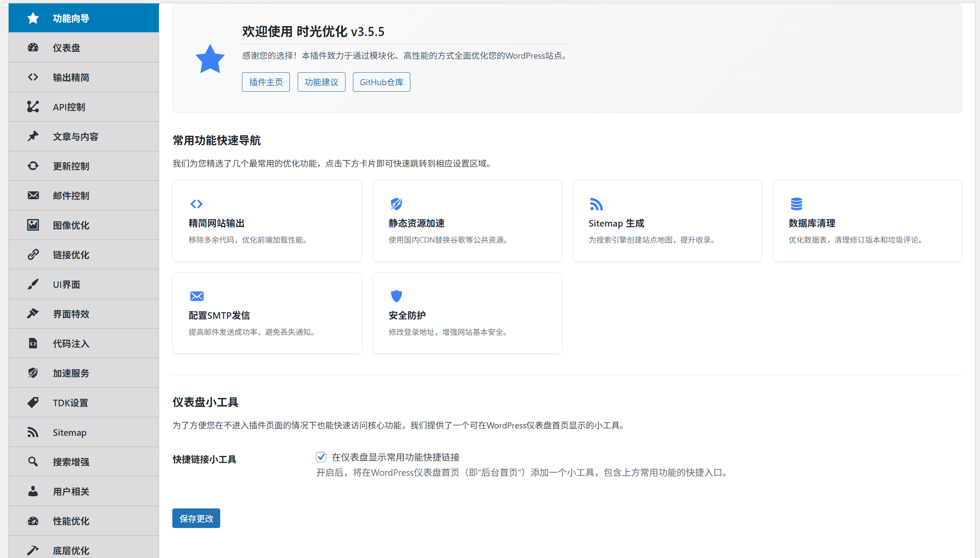Click the blue database icon on 数据库清理 card

click(796, 204)
